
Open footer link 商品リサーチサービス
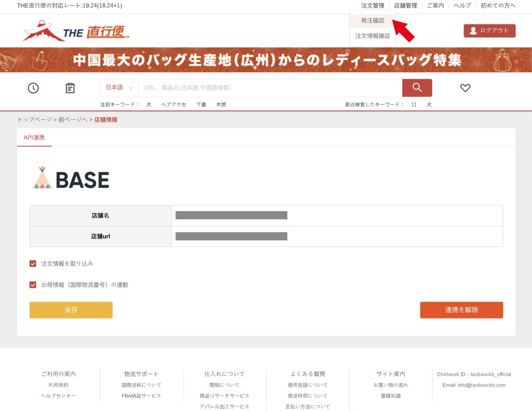pos(224,396)
